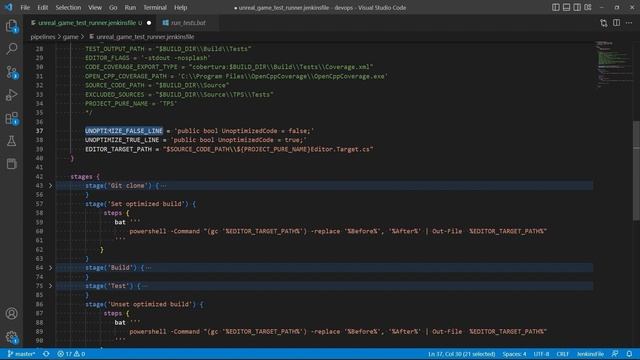
Task: Click the game breadcrumb
Action: click(70, 37)
